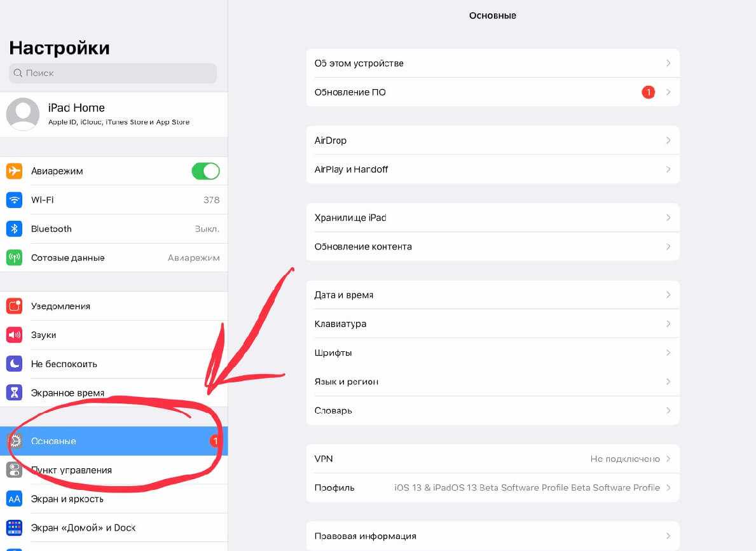Open the VPN row showing Не подключено
The image size is (756, 551).
(493, 459)
